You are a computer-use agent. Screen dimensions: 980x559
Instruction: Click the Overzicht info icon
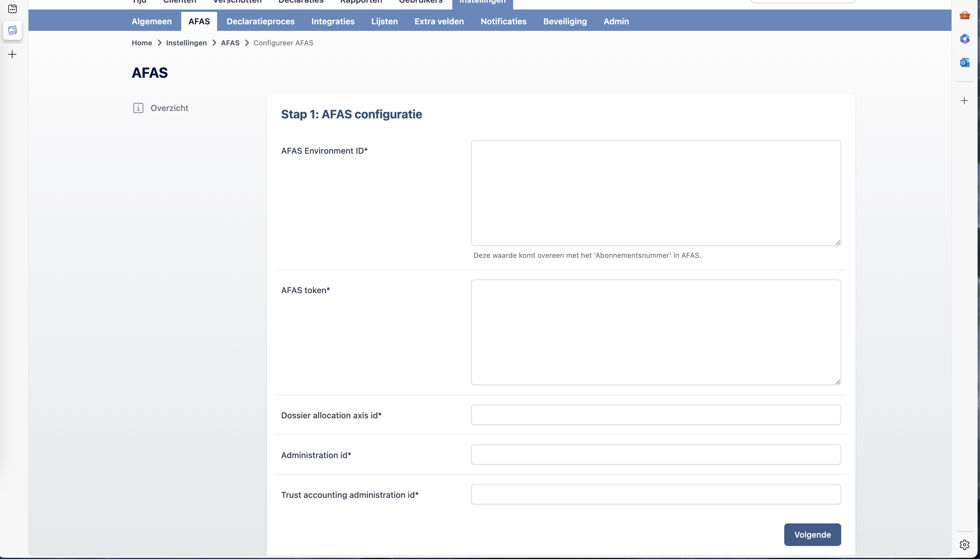click(138, 108)
